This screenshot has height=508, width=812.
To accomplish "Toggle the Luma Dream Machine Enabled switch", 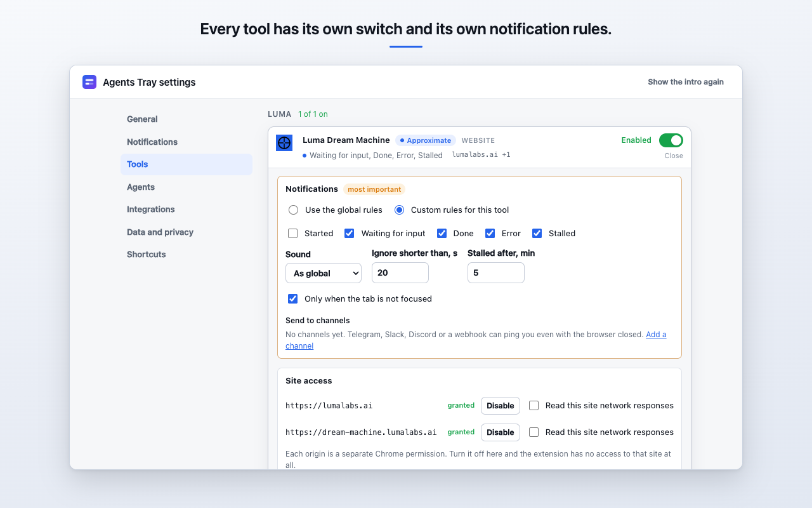I will (x=671, y=140).
